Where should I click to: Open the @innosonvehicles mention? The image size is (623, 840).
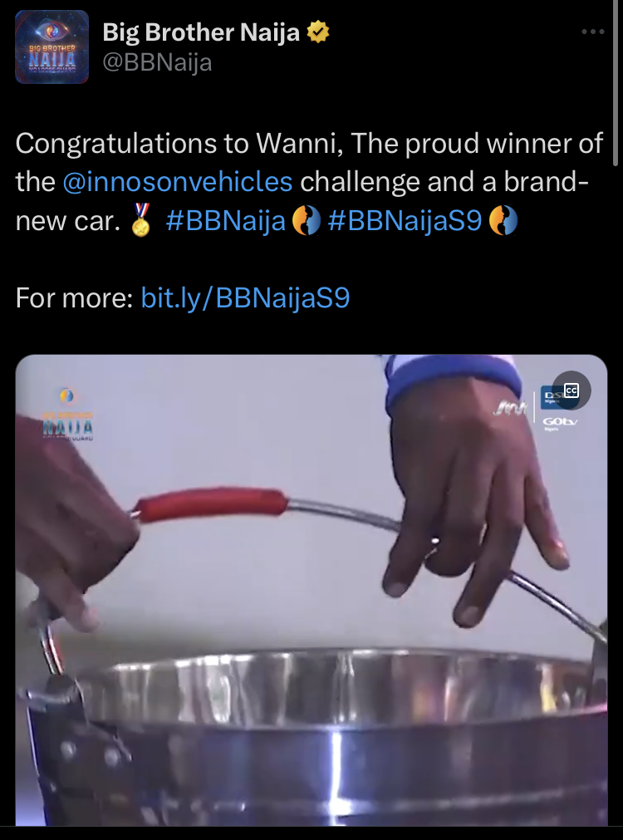[177, 182]
